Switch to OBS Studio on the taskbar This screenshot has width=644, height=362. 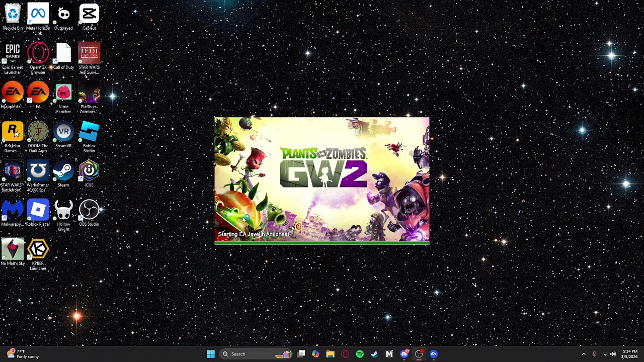pyautogui.click(x=419, y=354)
